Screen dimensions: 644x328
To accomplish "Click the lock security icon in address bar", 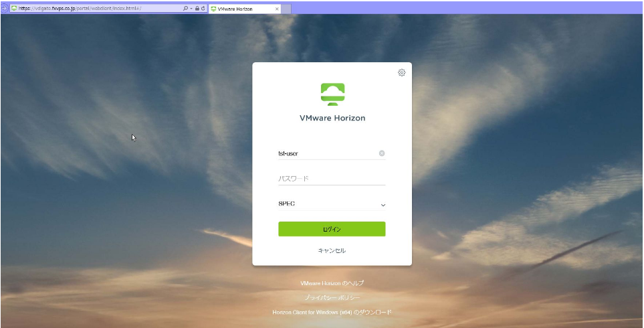I will point(197,8).
